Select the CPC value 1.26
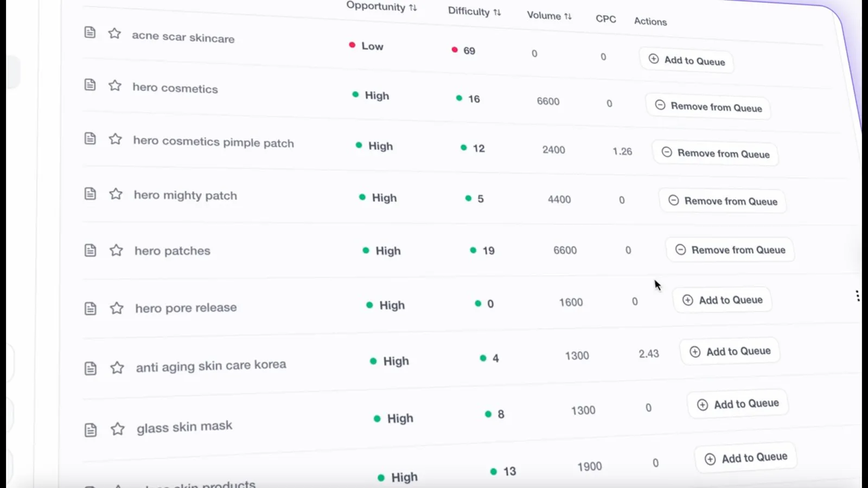Image resolution: width=868 pixels, height=488 pixels. pos(622,151)
